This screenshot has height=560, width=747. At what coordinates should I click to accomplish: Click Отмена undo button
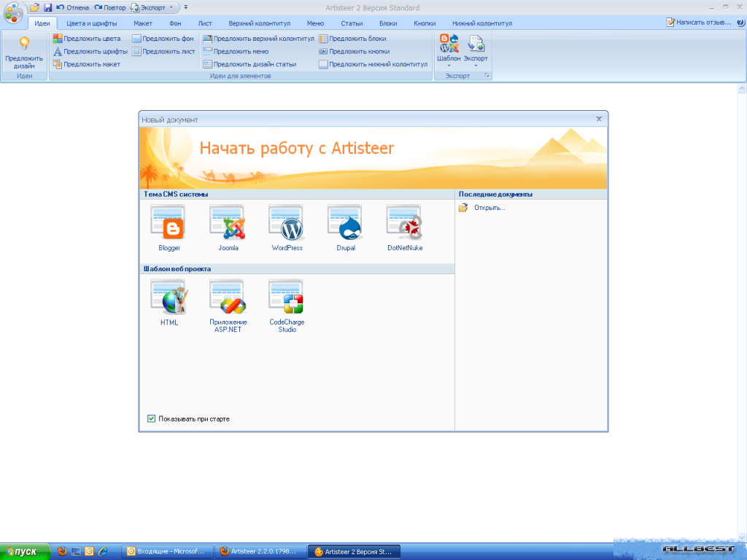72,7
